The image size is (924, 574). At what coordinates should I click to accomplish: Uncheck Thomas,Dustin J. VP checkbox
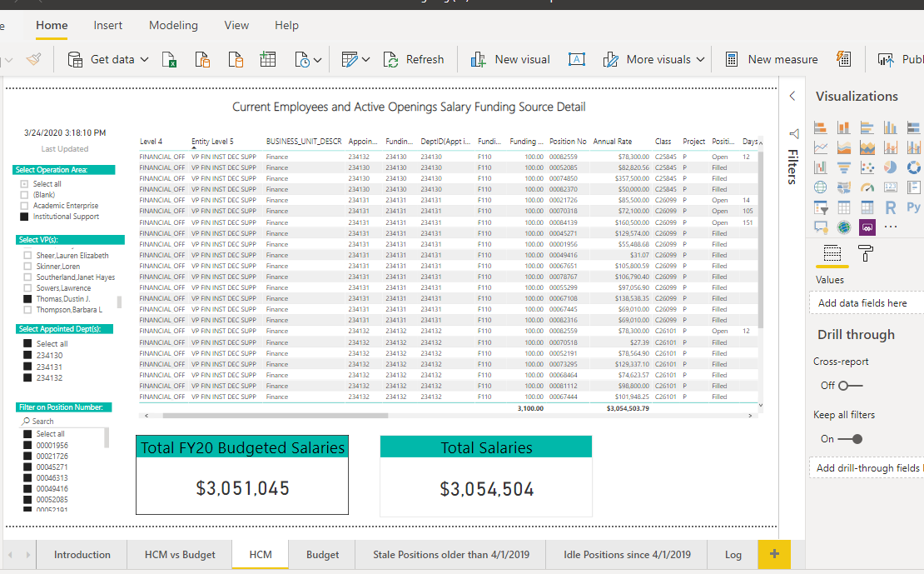pyautogui.click(x=27, y=299)
